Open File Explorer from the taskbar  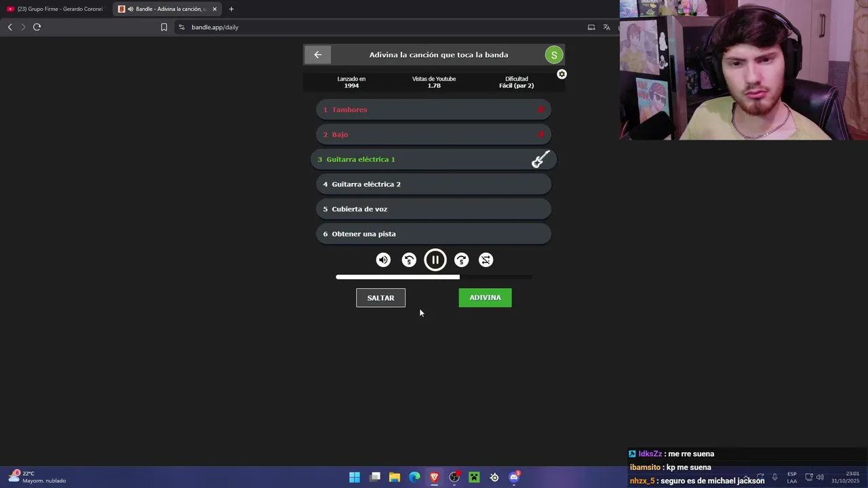(395, 477)
